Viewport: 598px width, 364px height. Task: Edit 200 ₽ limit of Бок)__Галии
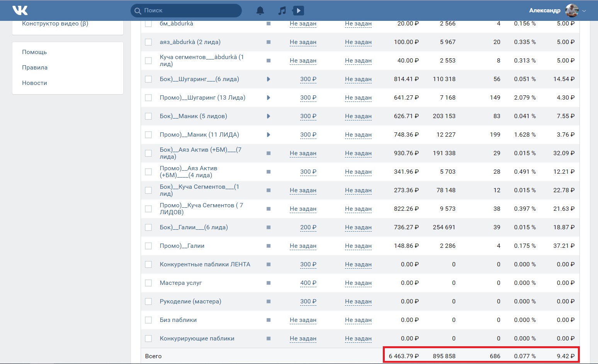click(x=308, y=227)
